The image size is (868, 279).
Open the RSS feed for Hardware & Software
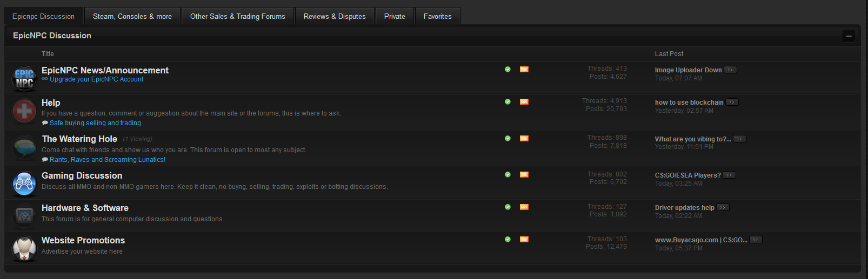click(x=524, y=207)
